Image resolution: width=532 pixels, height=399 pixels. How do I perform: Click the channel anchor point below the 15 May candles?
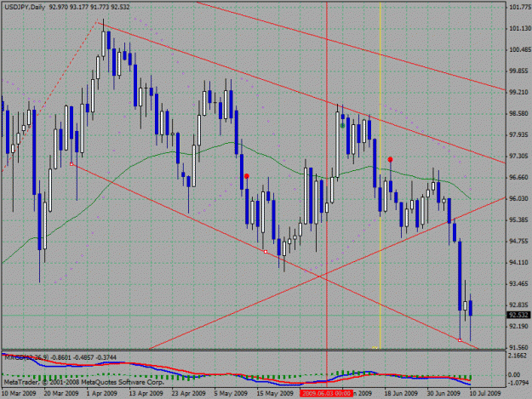pos(266,252)
